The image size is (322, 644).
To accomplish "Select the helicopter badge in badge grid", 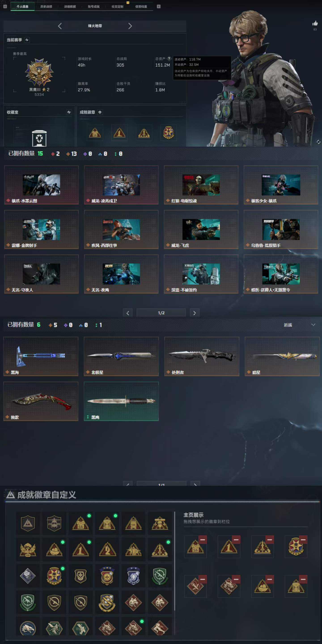I will click(x=54, y=523).
